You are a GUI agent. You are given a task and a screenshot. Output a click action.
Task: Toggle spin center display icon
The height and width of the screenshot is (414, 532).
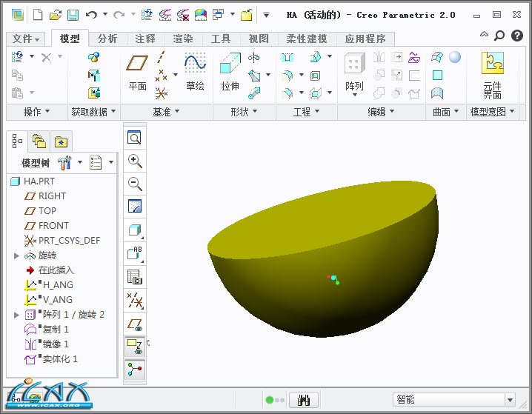coord(135,369)
